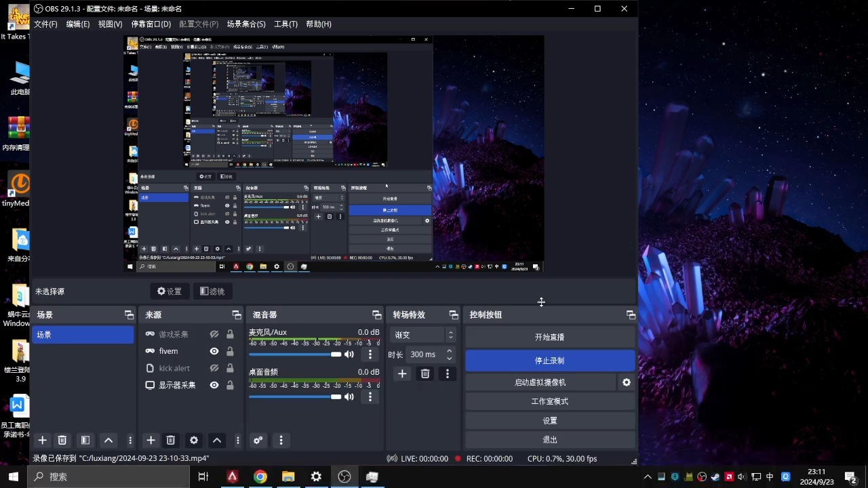Open advanced audio properties gears icon
Viewport: 868px width, 488px height.
tap(258, 441)
